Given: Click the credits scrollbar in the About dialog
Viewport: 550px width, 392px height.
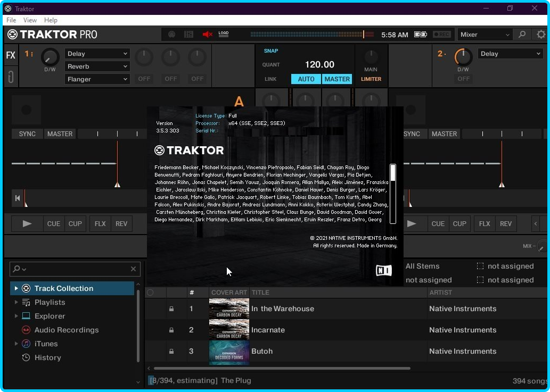Looking at the screenshot, I should click(393, 194).
